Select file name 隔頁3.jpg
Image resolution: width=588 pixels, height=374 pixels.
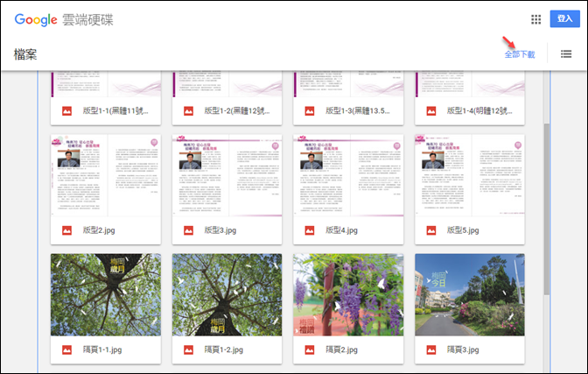(x=463, y=349)
